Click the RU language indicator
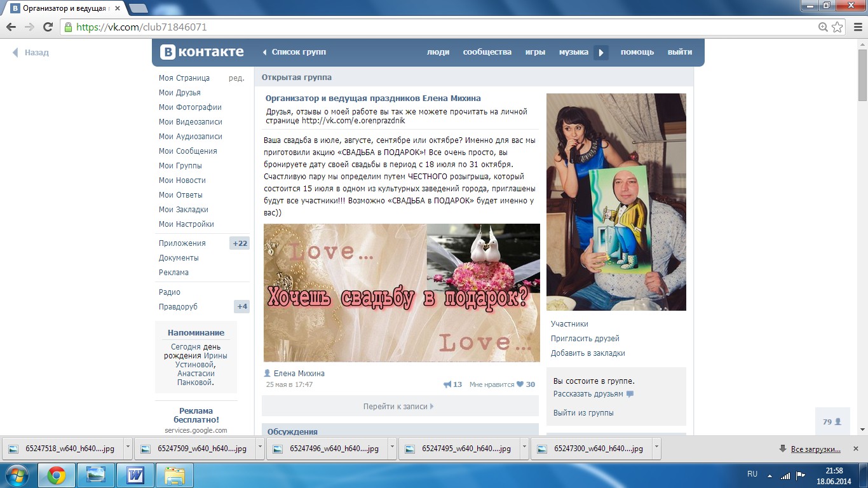 (752, 474)
